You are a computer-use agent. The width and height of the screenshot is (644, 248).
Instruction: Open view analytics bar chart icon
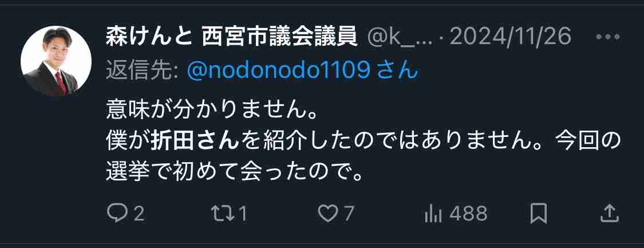point(433,214)
